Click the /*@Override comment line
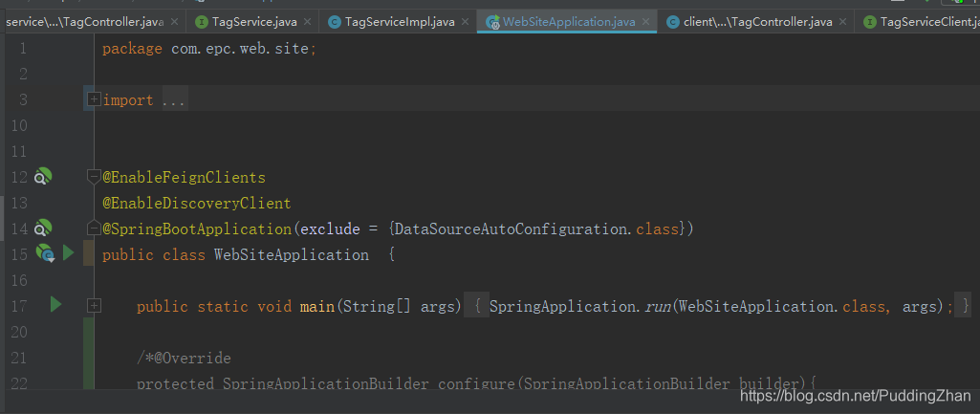The height and width of the screenshot is (414, 980). pos(184,359)
